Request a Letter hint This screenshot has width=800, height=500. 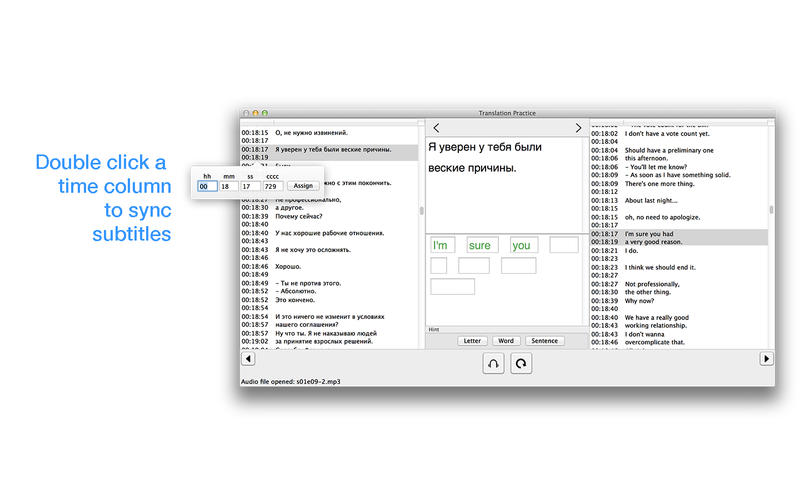pos(472,340)
